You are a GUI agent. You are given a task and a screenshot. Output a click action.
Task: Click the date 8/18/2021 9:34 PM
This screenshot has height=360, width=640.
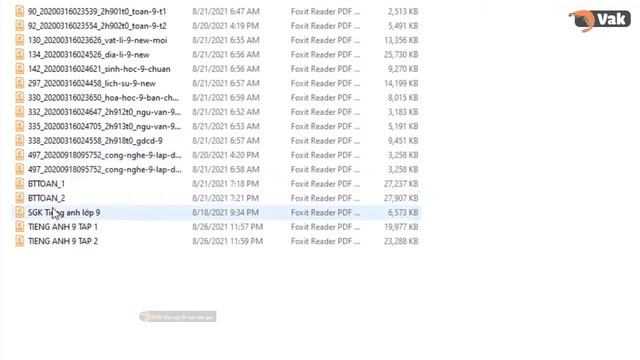225,212
